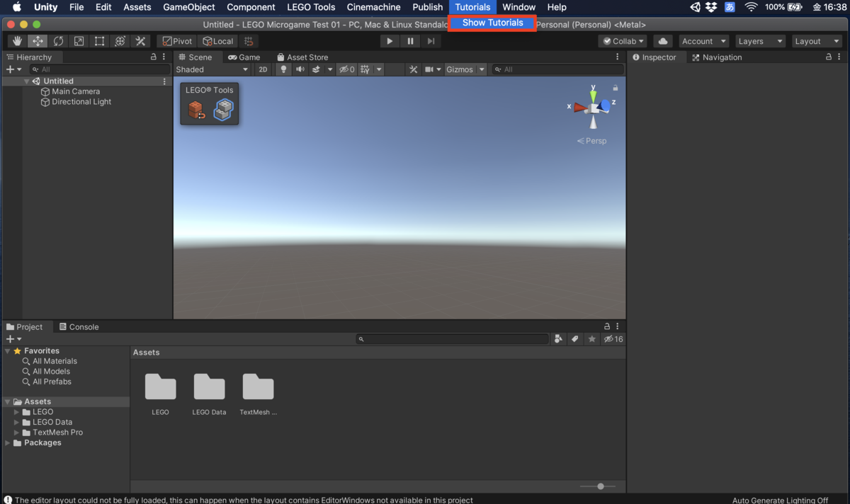Open Untitled scene context menu
The height and width of the screenshot is (504, 850).
click(164, 81)
